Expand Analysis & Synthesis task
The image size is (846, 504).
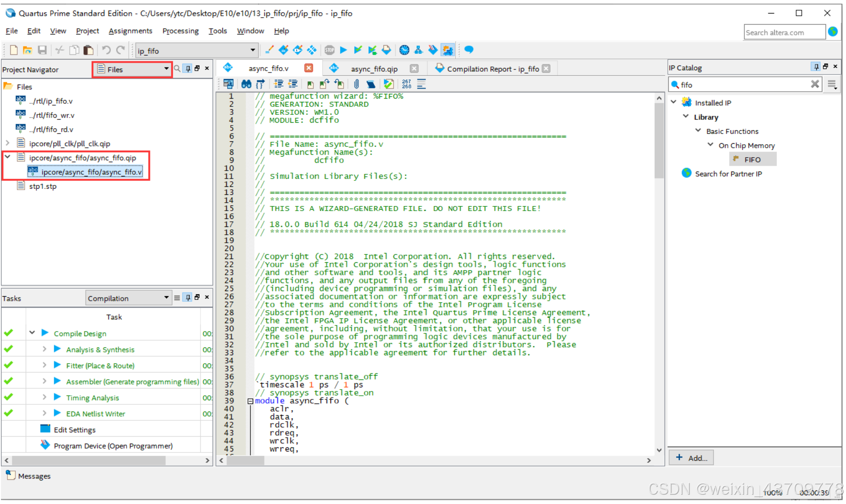point(44,349)
